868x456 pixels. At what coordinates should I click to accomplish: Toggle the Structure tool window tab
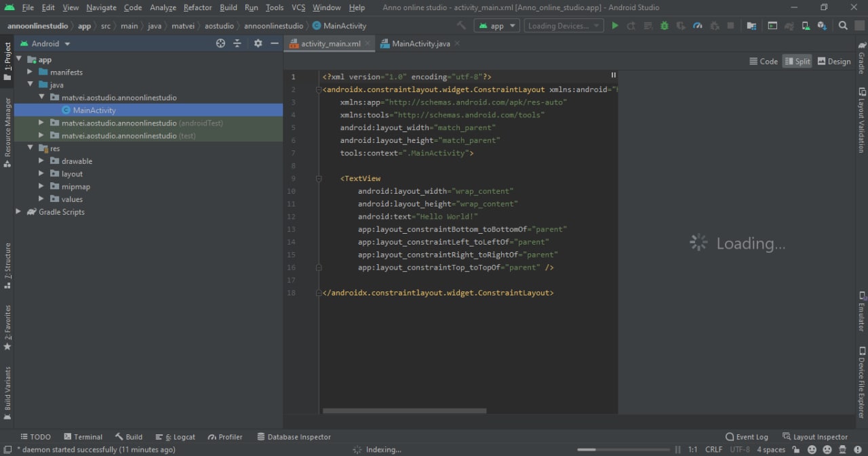coord(7,266)
